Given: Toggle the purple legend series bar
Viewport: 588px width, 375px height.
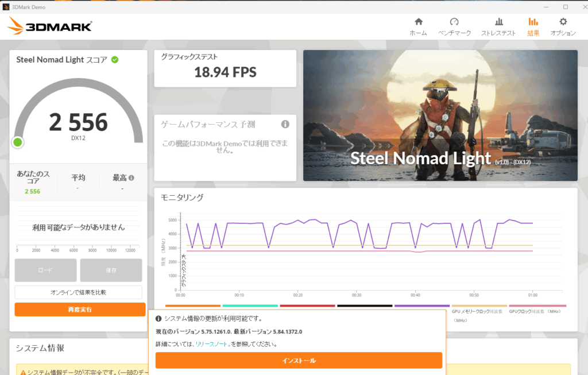Looking at the screenshot, I should point(422,306).
